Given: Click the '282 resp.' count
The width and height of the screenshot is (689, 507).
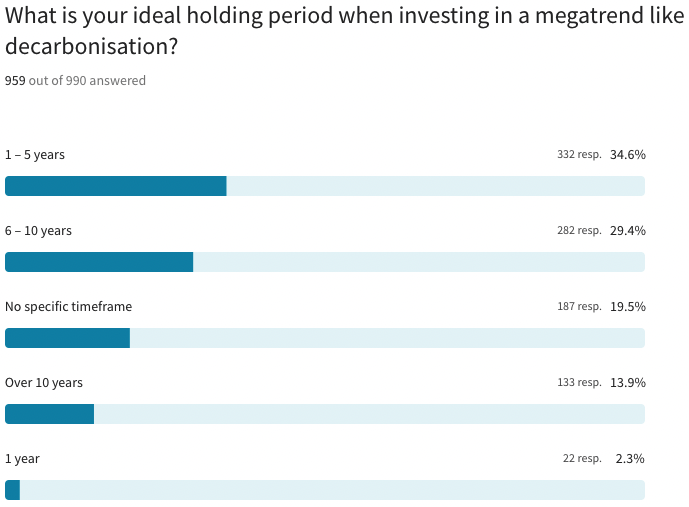Looking at the screenshot, I should coord(579,231).
